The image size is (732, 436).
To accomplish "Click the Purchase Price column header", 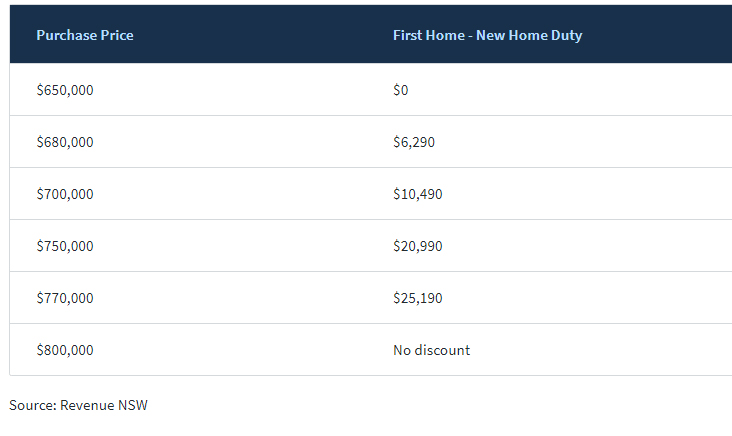I will (85, 36).
